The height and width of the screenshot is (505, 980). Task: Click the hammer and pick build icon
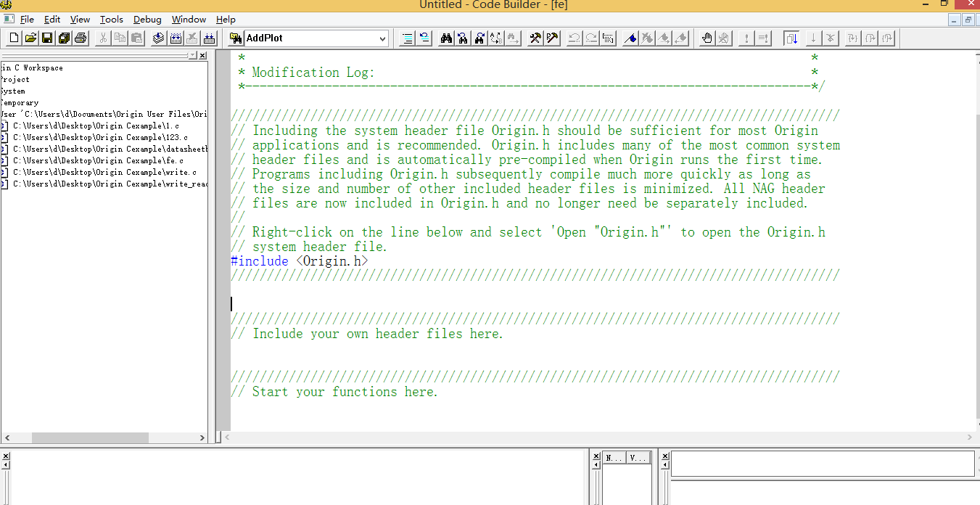click(553, 38)
